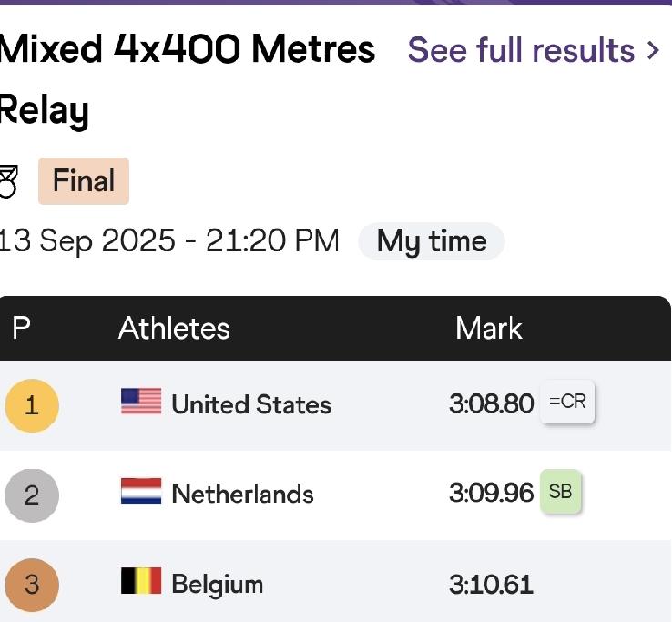Click the chevron after See full results
672x622 pixels.
(x=653, y=51)
